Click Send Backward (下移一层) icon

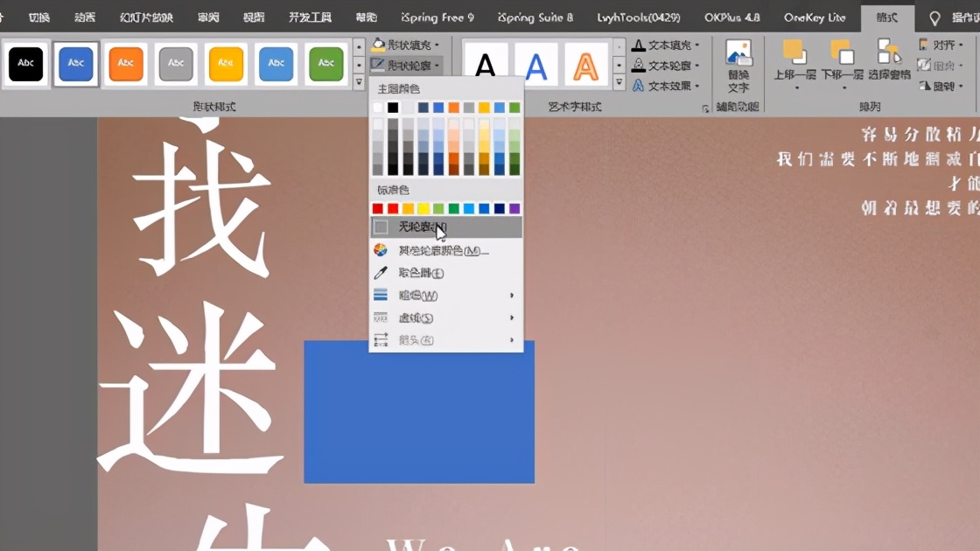pyautogui.click(x=842, y=52)
